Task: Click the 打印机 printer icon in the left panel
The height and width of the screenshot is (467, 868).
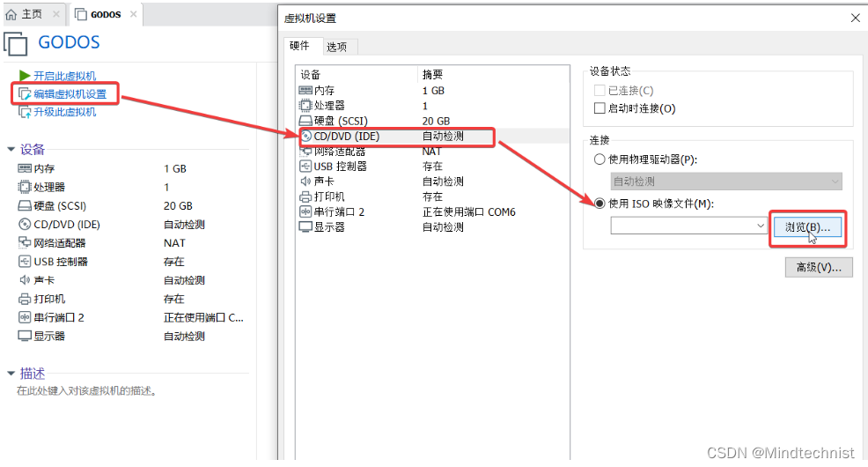Action: (25, 300)
